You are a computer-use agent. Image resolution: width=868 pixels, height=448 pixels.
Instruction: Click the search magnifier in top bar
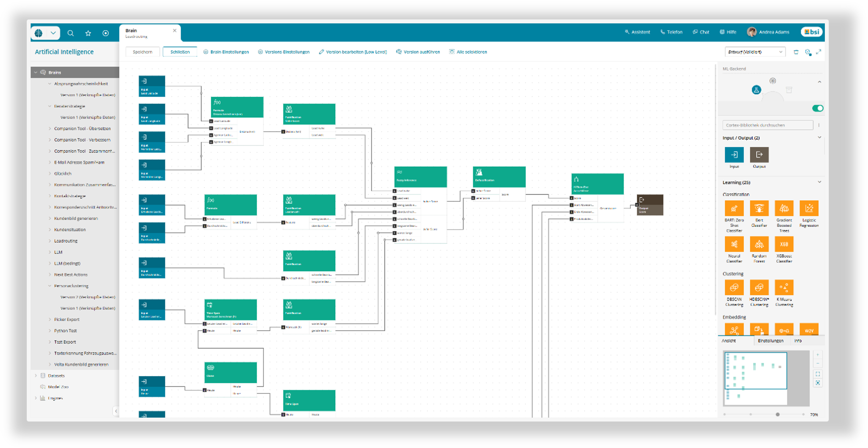coord(70,33)
